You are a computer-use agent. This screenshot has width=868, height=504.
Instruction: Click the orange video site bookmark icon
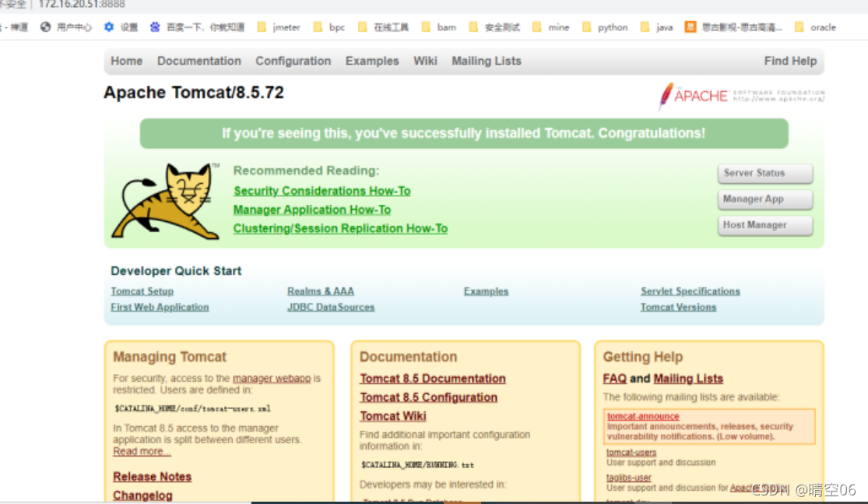(691, 27)
